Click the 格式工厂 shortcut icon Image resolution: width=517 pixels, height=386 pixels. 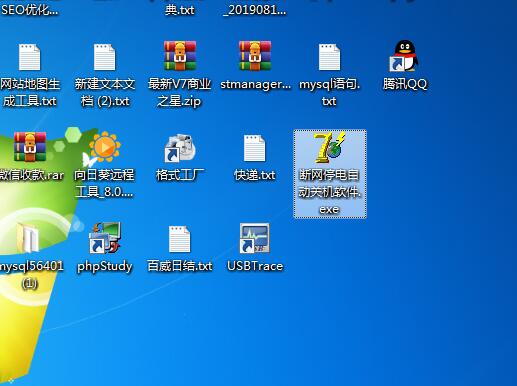click(x=180, y=148)
